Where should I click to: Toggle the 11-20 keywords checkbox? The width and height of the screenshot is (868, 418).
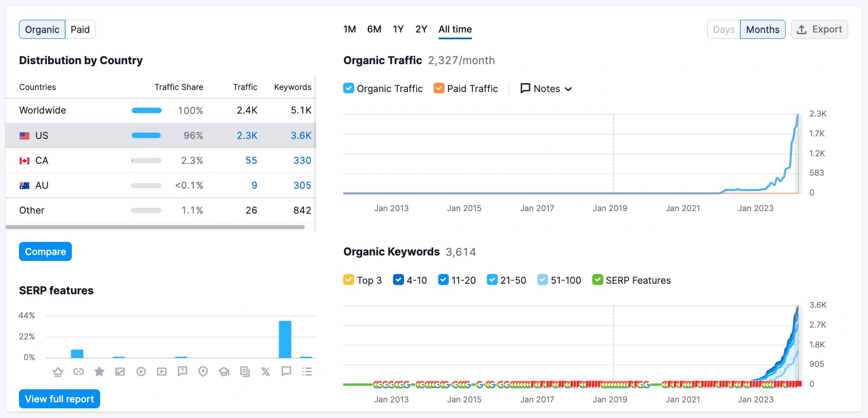[443, 280]
